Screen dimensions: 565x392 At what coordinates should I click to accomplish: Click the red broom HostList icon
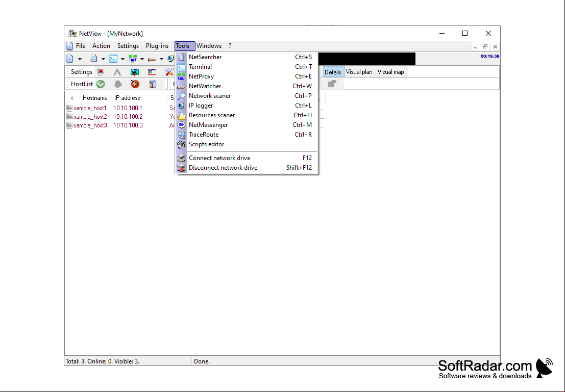point(135,84)
